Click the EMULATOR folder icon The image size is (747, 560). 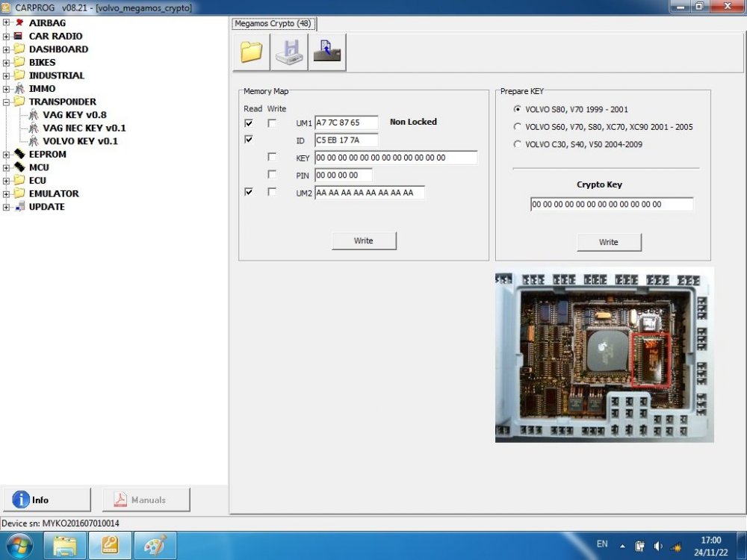pos(19,193)
